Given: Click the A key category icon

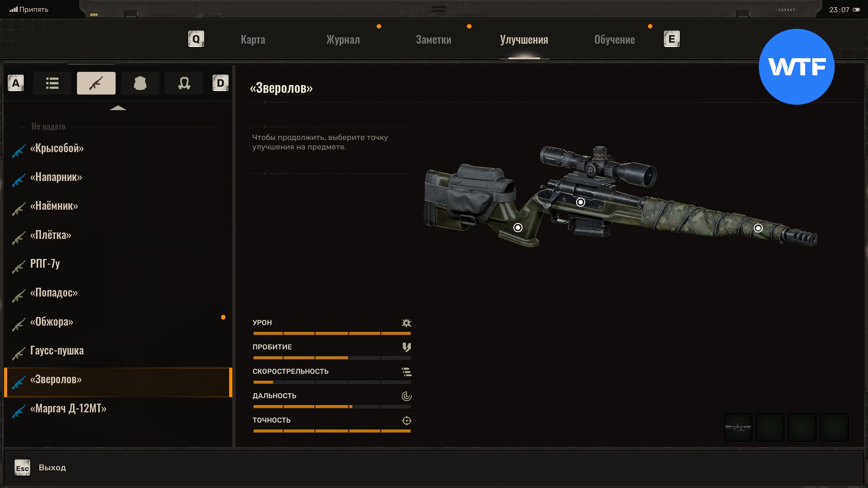Looking at the screenshot, I should click(x=16, y=83).
